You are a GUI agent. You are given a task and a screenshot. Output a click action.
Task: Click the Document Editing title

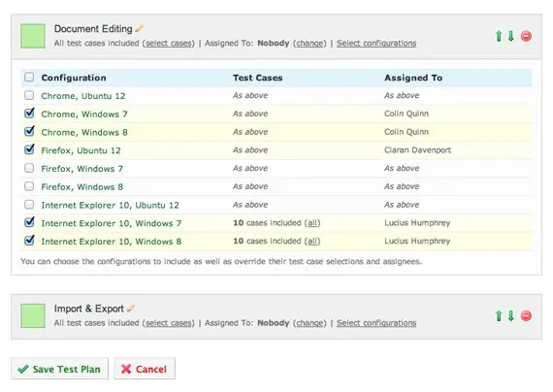93,29
